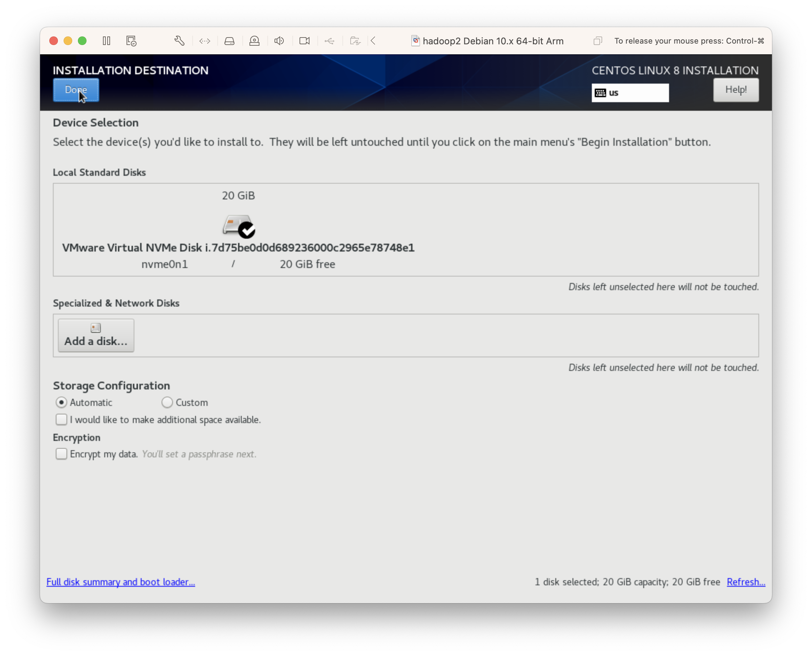This screenshot has height=656, width=812.
Task: Click the camera device icon
Action: [x=305, y=41]
